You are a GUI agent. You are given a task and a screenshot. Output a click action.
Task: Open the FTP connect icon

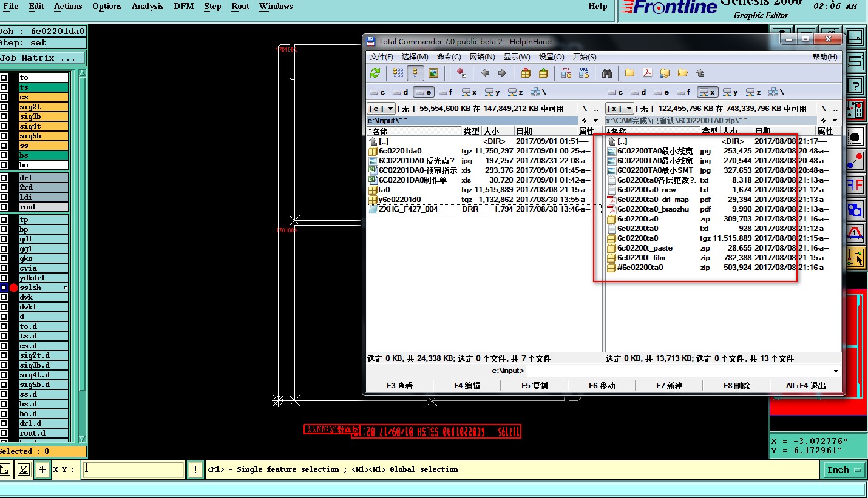point(566,73)
